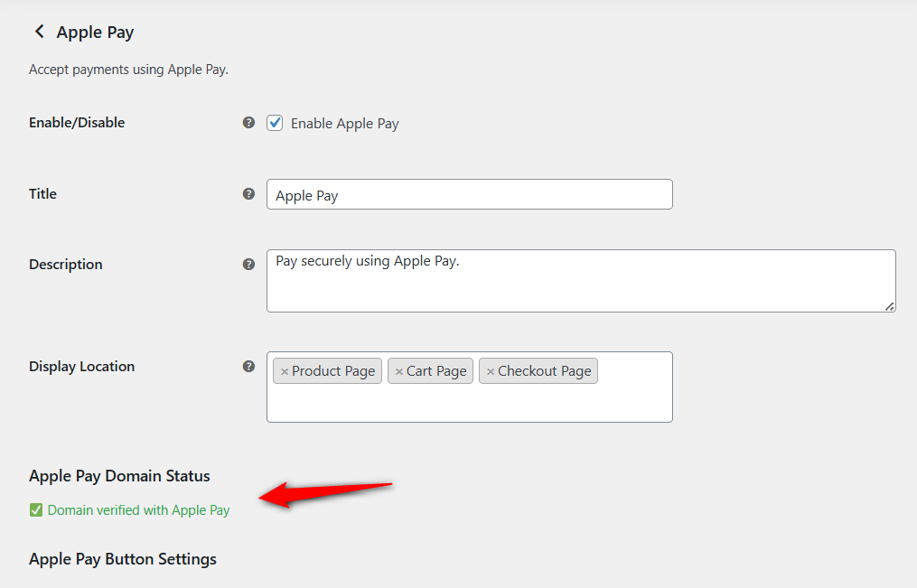
Task: Remove the Checkout Page tag
Action: point(491,372)
